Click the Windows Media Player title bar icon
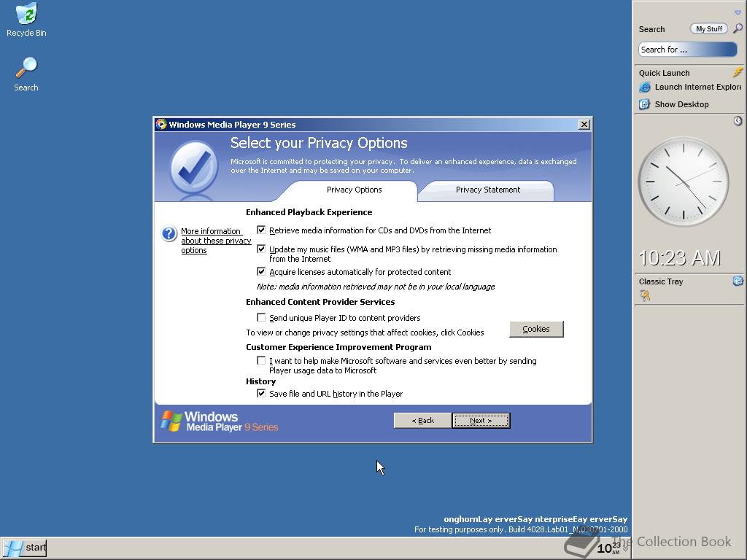The height and width of the screenshot is (560, 747). [x=161, y=124]
